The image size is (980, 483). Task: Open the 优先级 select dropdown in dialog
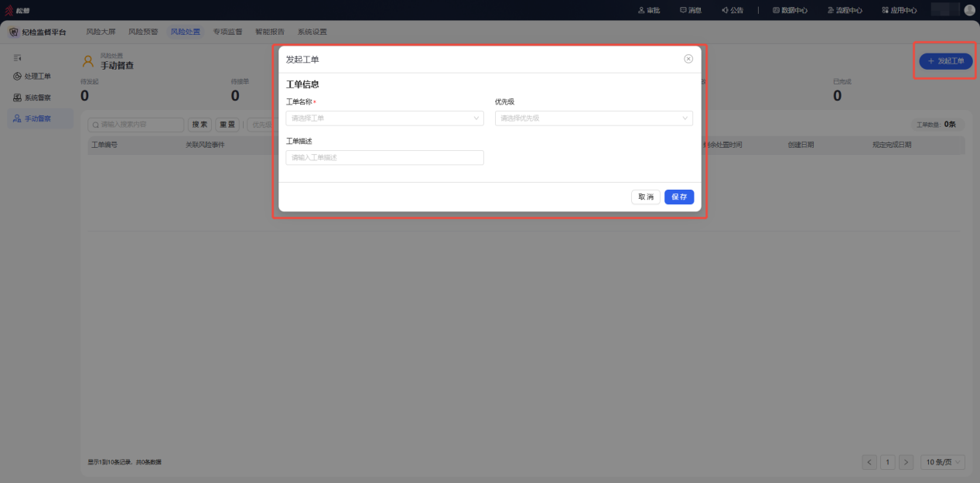pyautogui.click(x=594, y=118)
